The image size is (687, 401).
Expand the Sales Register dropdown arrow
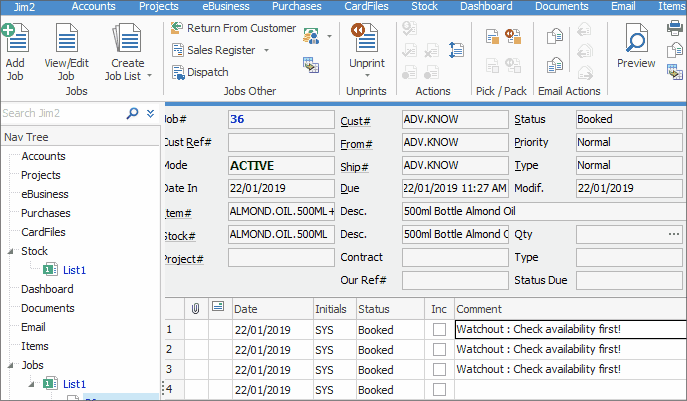click(266, 50)
